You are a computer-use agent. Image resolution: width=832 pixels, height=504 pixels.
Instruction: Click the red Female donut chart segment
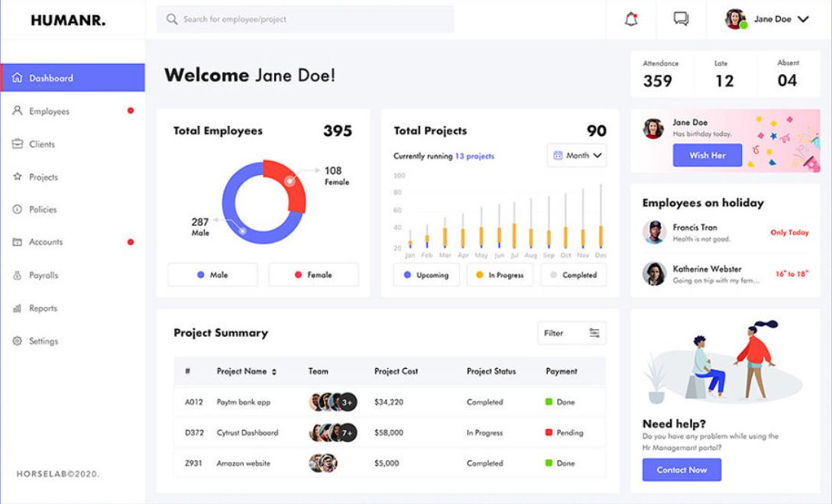coord(291,183)
